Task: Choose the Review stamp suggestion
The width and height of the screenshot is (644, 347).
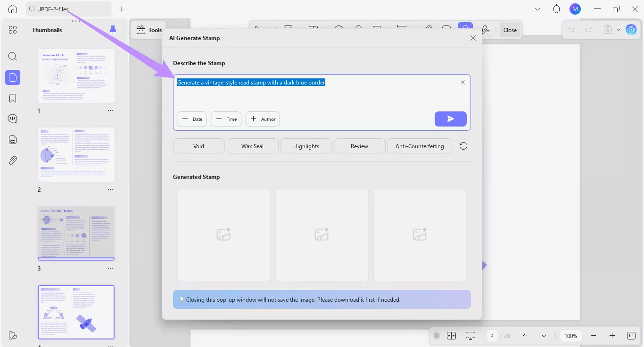Action: tap(359, 146)
